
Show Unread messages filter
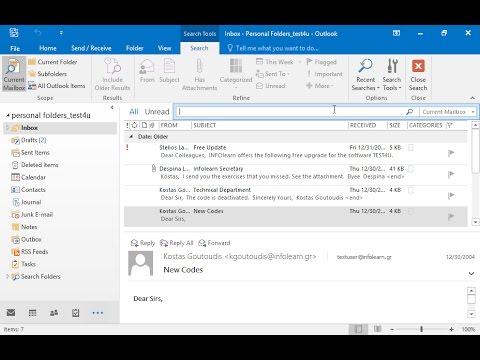pyautogui.click(x=157, y=112)
